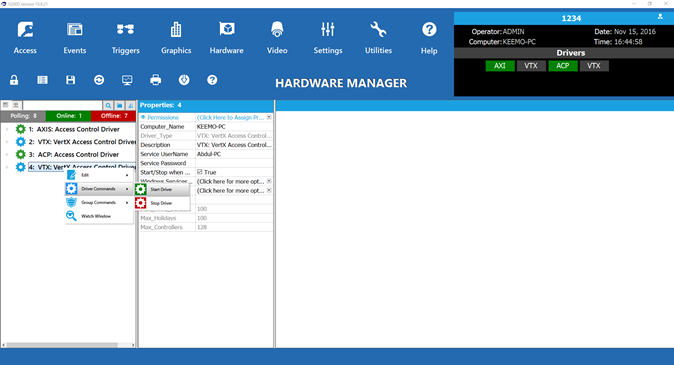674x365 pixels.
Task: Click the padlock lock icon in toolbar
Action: coord(14,80)
